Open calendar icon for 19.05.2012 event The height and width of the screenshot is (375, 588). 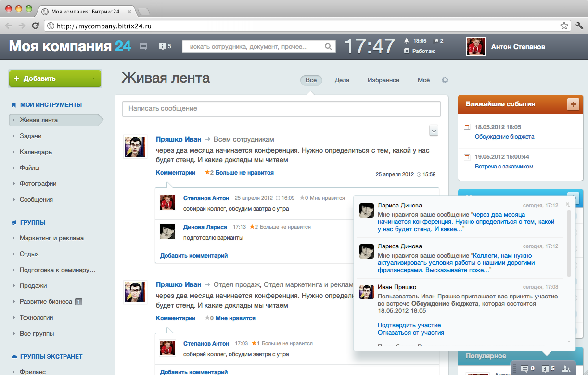466,157
